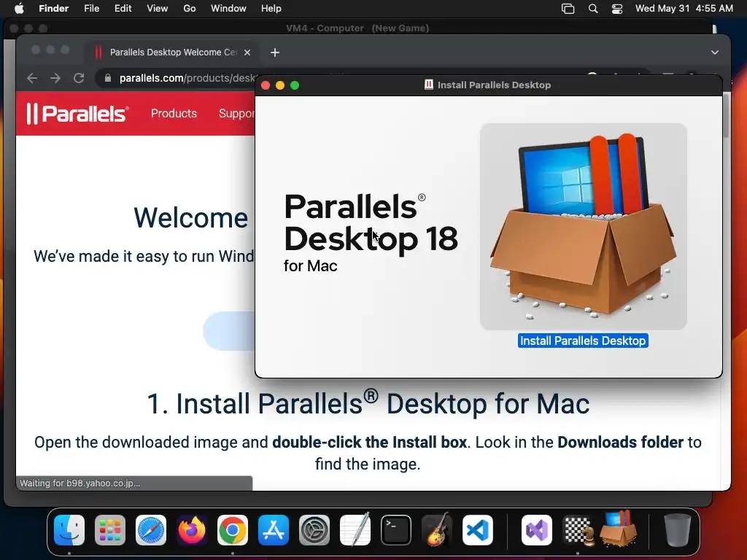The image size is (747, 560).
Task: Click the Parallels installer icon in the Dock
Action: [619, 529]
